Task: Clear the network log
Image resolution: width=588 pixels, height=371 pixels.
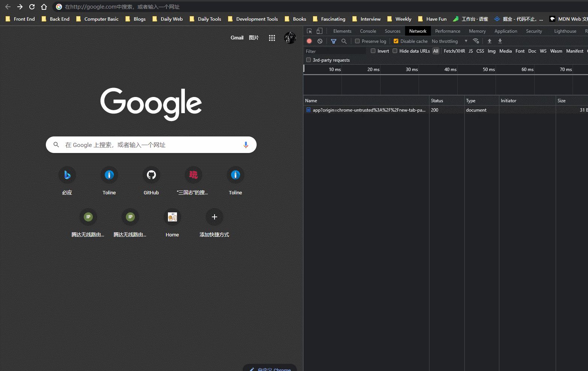Action: click(x=320, y=41)
